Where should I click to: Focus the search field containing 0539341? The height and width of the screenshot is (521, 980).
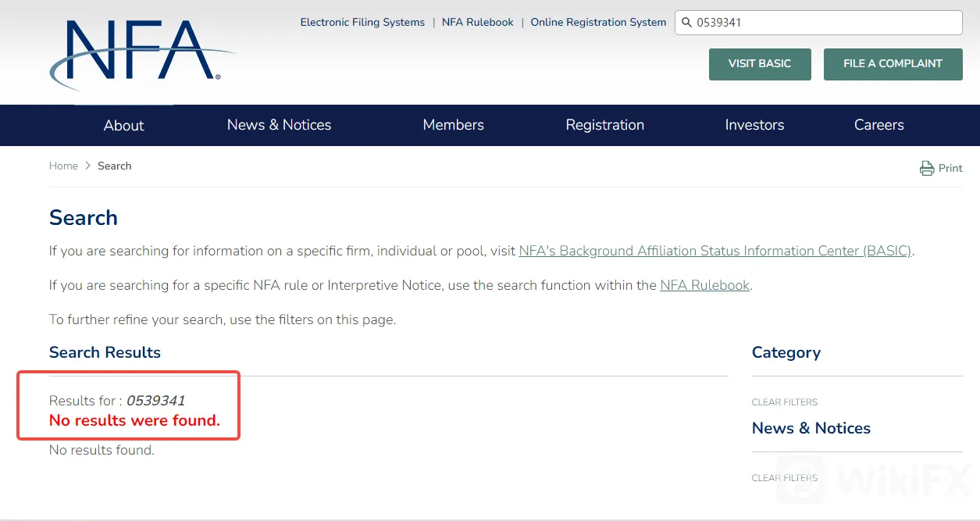[x=818, y=23]
